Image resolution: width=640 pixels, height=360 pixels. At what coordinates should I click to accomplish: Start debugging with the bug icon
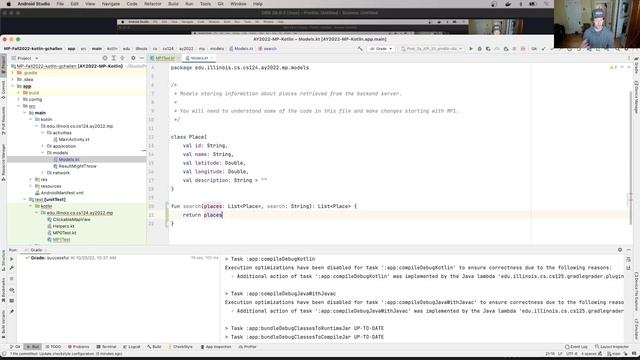tap(480, 49)
